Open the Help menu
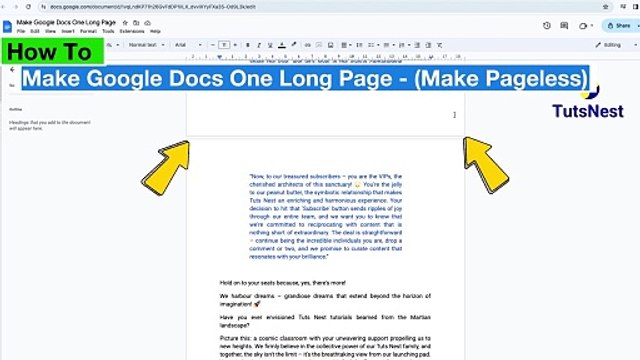Screen dimensions: 640x360 click(x=155, y=31)
